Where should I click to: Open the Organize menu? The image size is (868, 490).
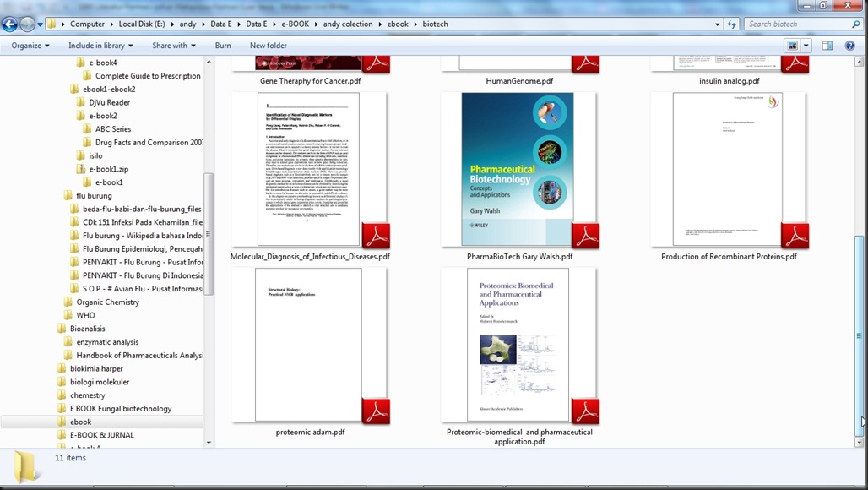pos(30,46)
